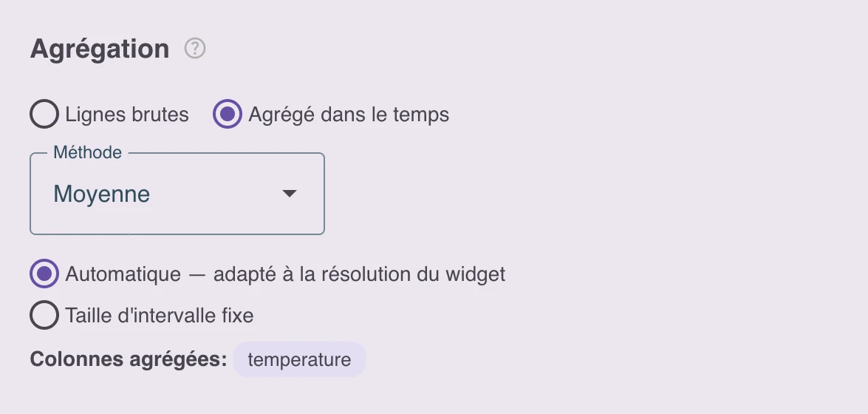This screenshot has height=414, width=868.
Task: Expand the Méthode list via the arrow
Action: click(x=290, y=194)
